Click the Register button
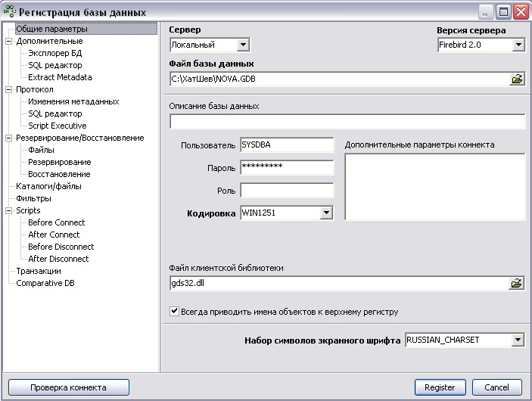 coord(440,387)
